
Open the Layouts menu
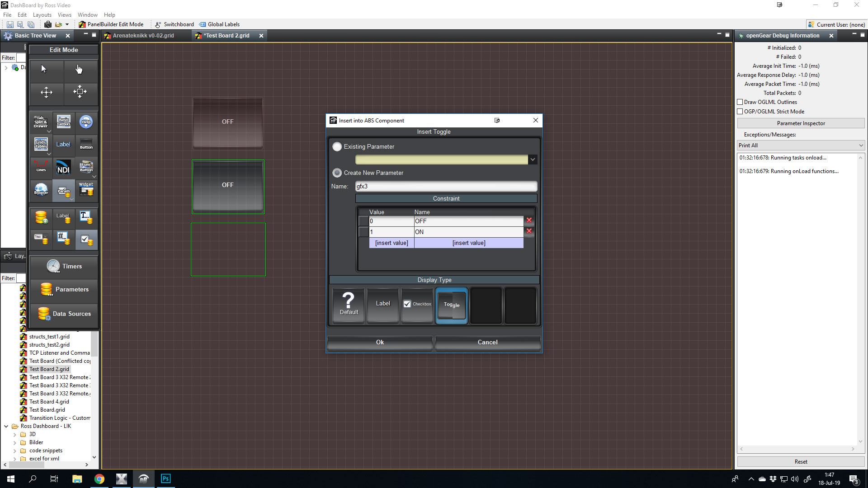(x=42, y=15)
